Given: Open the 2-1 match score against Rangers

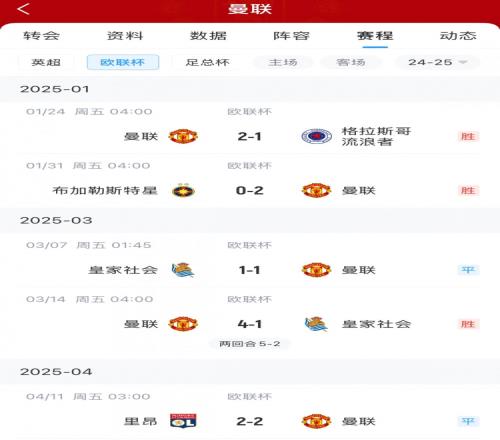Looking at the screenshot, I should pyautogui.click(x=250, y=136).
